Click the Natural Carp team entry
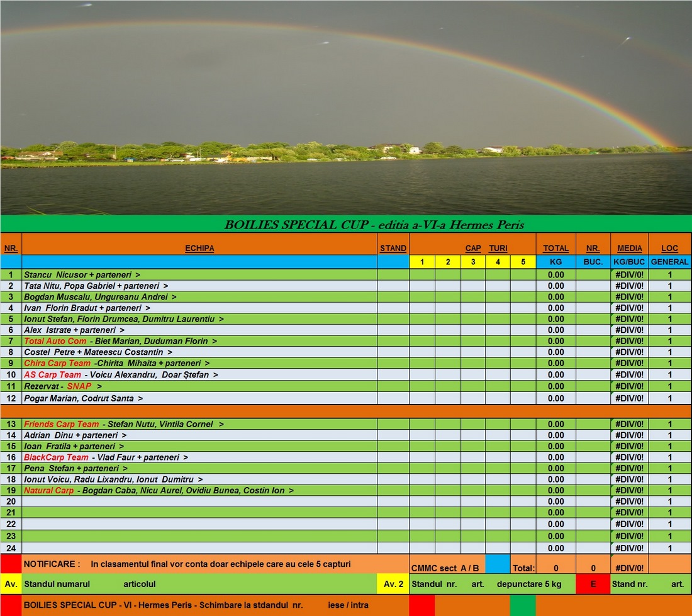Viewport: 692px width, 616px height. click(x=49, y=490)
